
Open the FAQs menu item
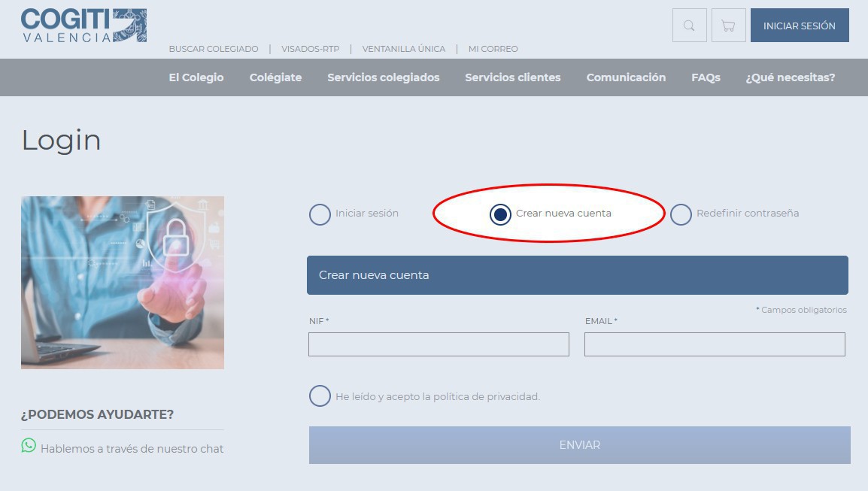point(706,77)
